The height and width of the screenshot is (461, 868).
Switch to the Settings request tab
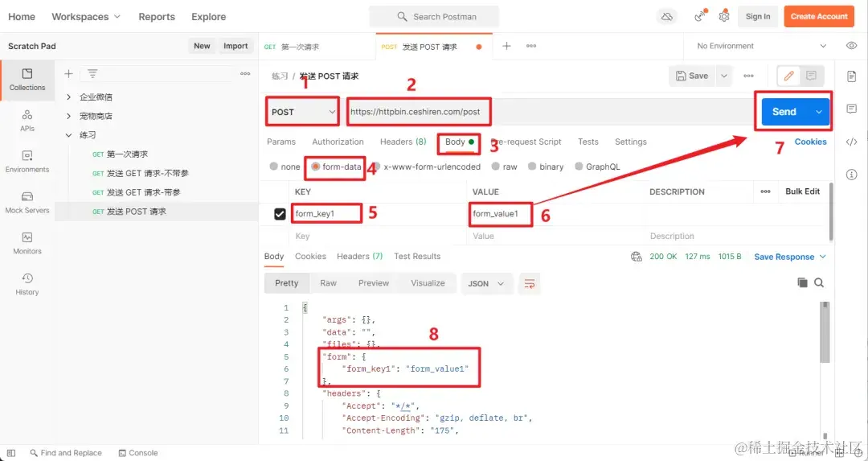coord(631,142)
